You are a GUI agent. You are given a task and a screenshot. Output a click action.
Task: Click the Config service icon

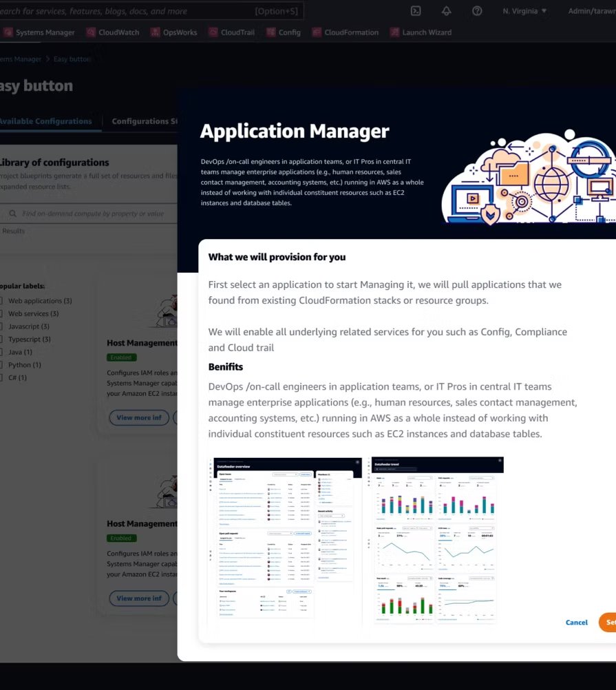[x=271, y=32]
